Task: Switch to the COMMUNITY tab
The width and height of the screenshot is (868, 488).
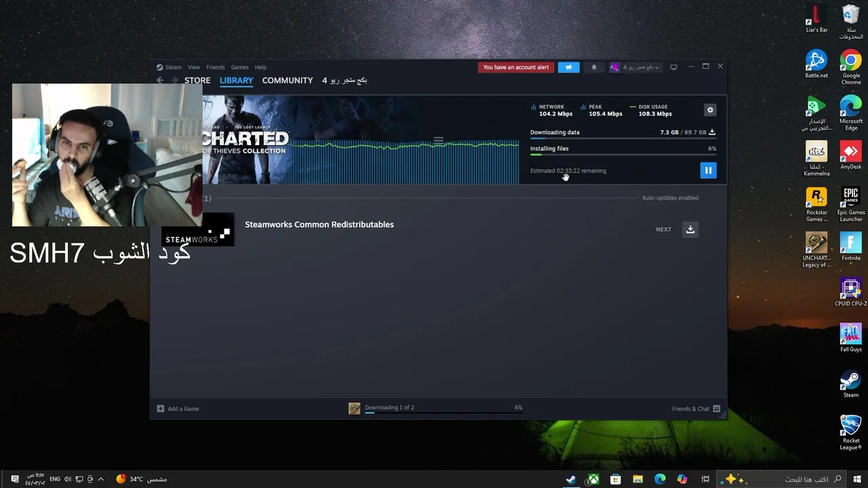Action: point(288,80)
